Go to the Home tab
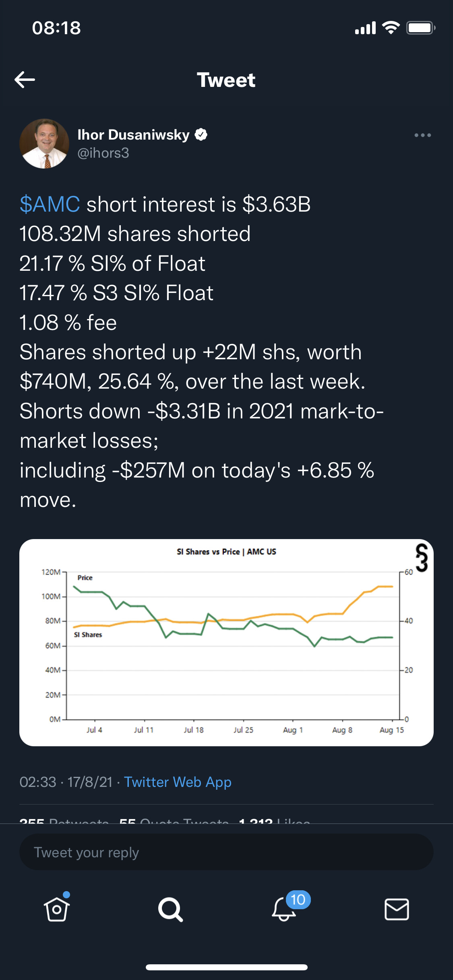Image resolution: width=453 pixels, height=980 pixels. (x=57, y=909)
